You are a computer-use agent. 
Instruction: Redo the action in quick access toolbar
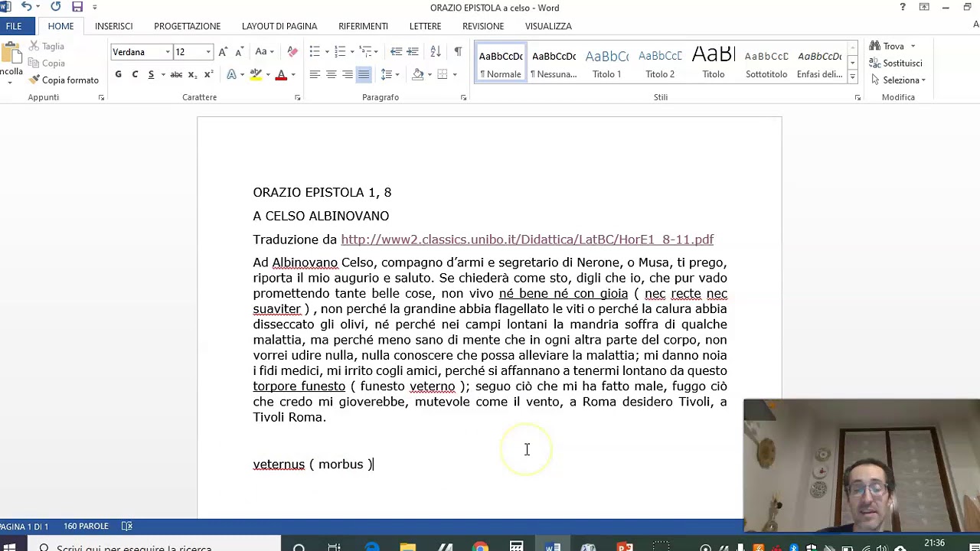click(55, 7)
